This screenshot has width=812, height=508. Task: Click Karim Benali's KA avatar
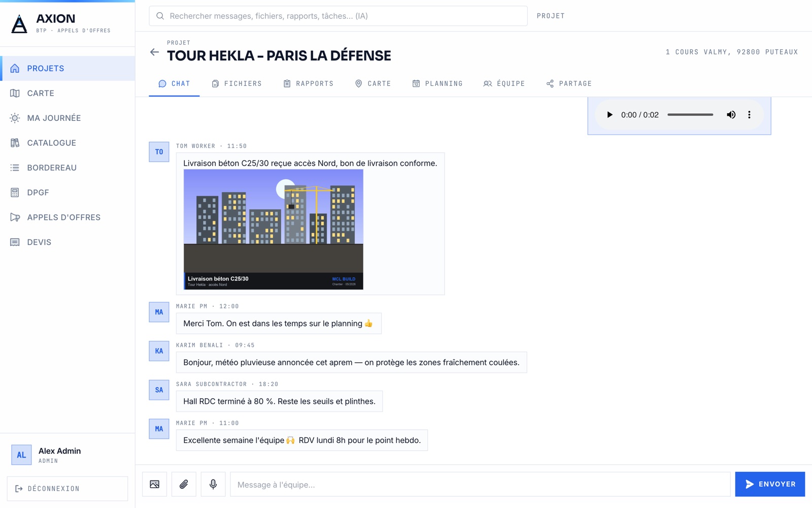159,351
